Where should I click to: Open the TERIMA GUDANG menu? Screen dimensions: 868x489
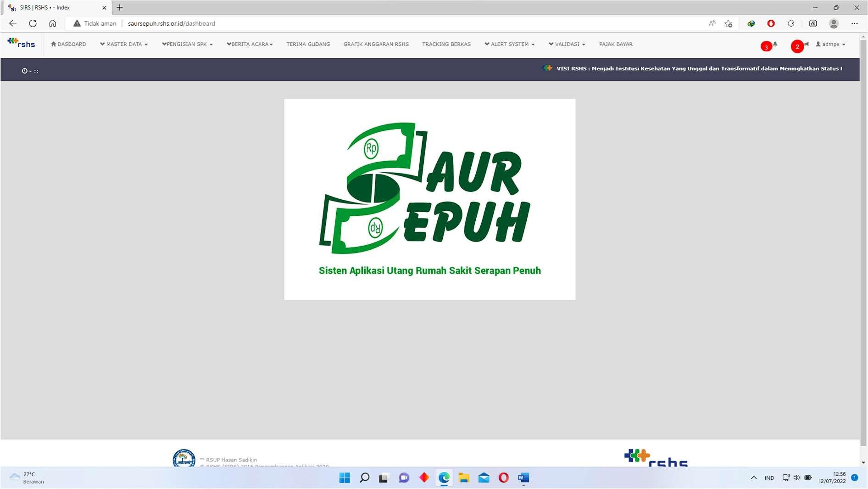[308, 44]
